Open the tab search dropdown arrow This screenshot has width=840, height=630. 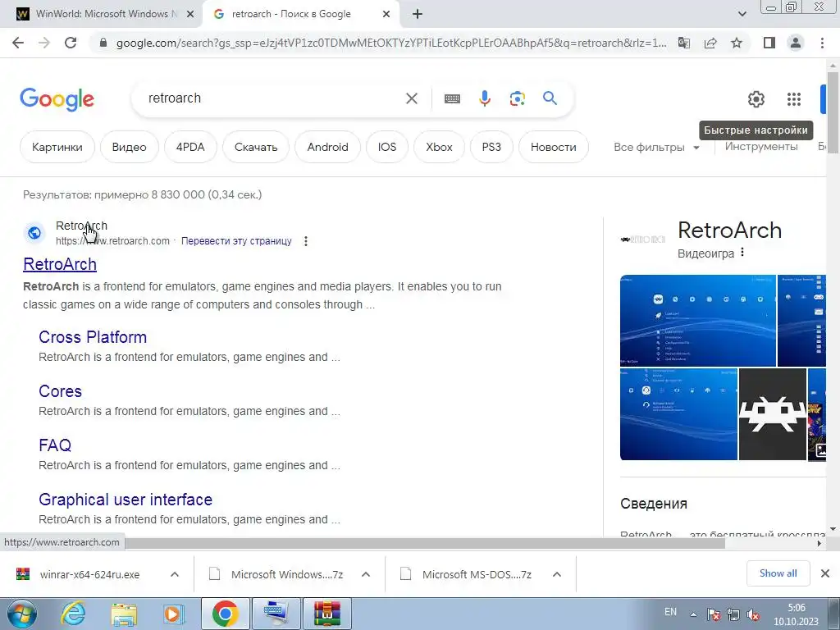pyautogui.click(x=742, y=15)
